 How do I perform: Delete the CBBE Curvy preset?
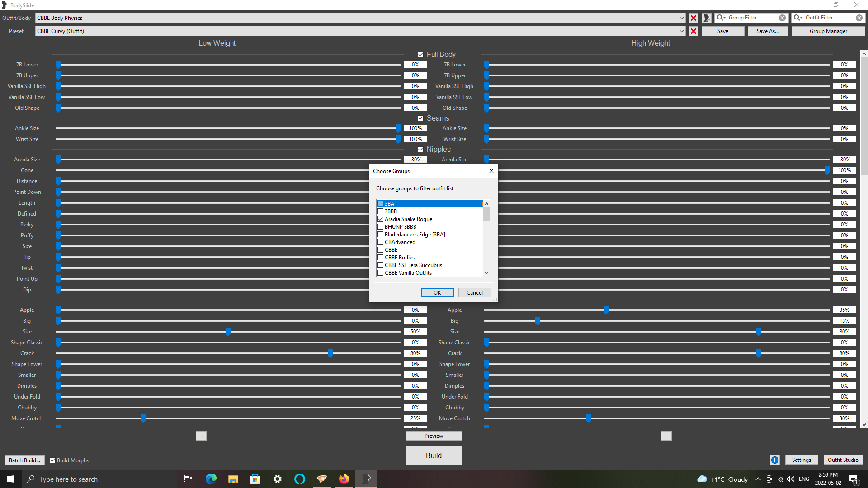693,31
